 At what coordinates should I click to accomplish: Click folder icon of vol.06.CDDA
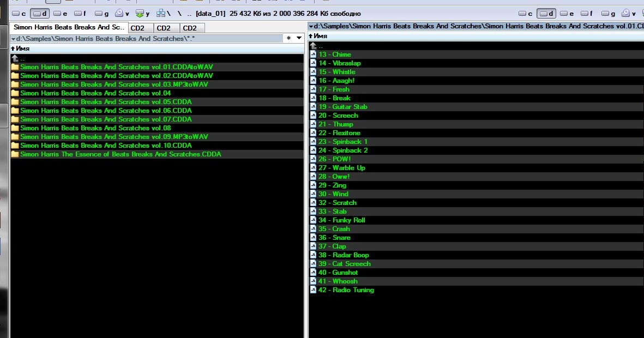click(x=15, y=111)
